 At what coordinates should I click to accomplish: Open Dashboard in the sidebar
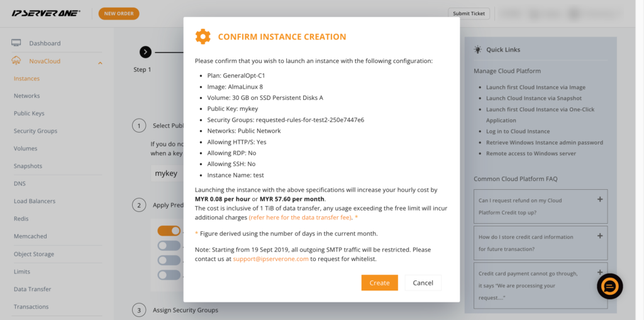45,43
